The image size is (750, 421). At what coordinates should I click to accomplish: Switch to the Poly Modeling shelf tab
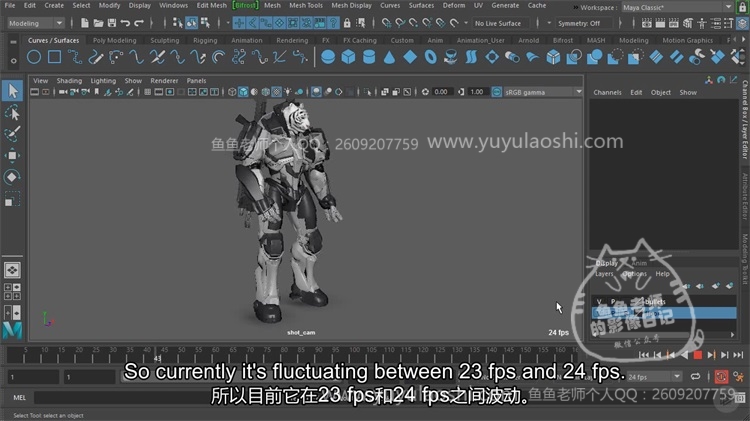pyautogui.click(x=114, y=40)
